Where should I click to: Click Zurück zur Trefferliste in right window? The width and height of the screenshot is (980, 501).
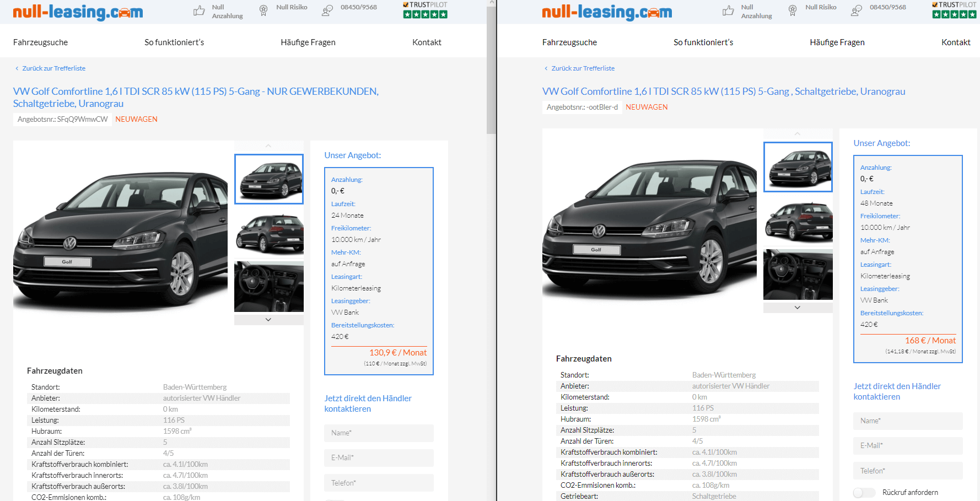coord(579,68)
